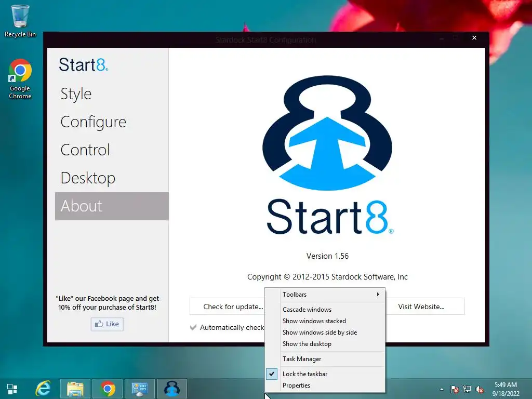Click the Stardock copyright text
This screenshot has width=532, height=399.
click(x=327, y=277)
